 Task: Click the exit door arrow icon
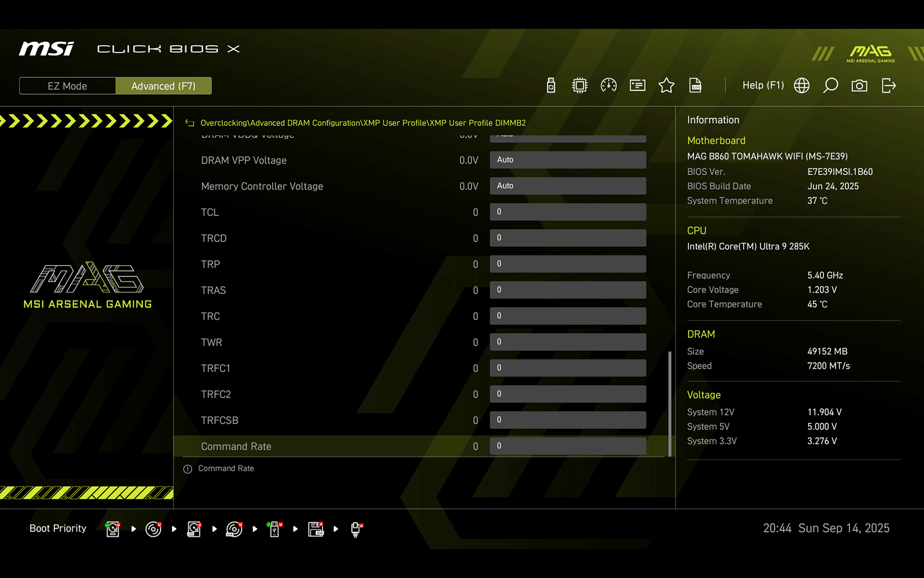pos(889,86)
